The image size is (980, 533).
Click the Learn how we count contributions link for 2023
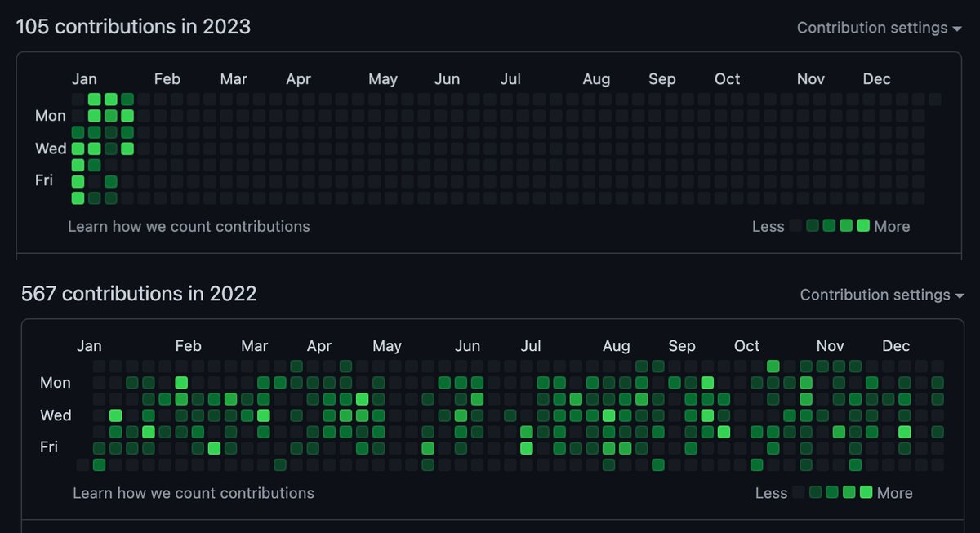(x=189, y=226)
